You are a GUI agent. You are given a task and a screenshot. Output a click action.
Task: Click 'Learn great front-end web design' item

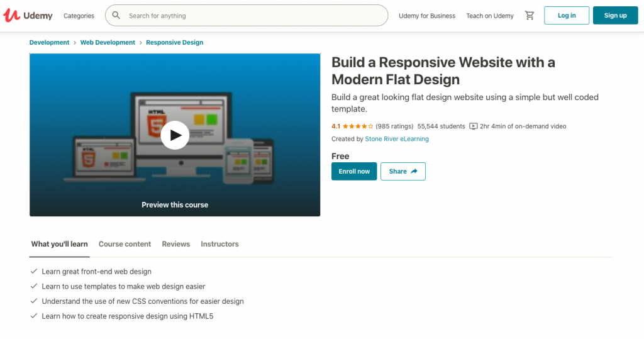[96, 272]
